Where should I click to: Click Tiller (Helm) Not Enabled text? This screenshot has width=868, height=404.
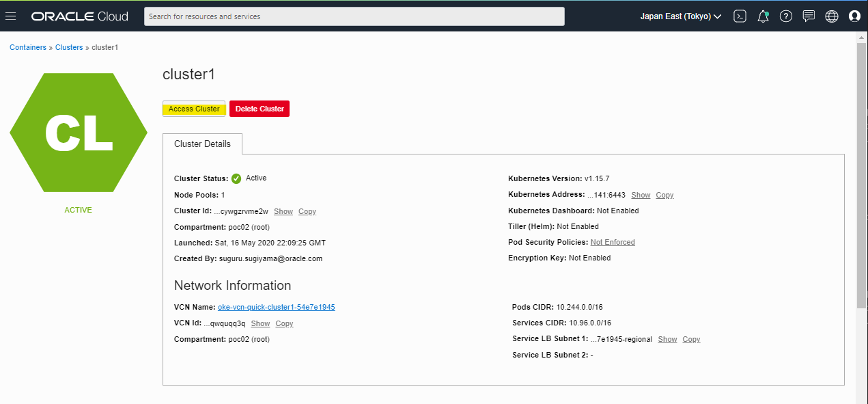pos(553,226)
